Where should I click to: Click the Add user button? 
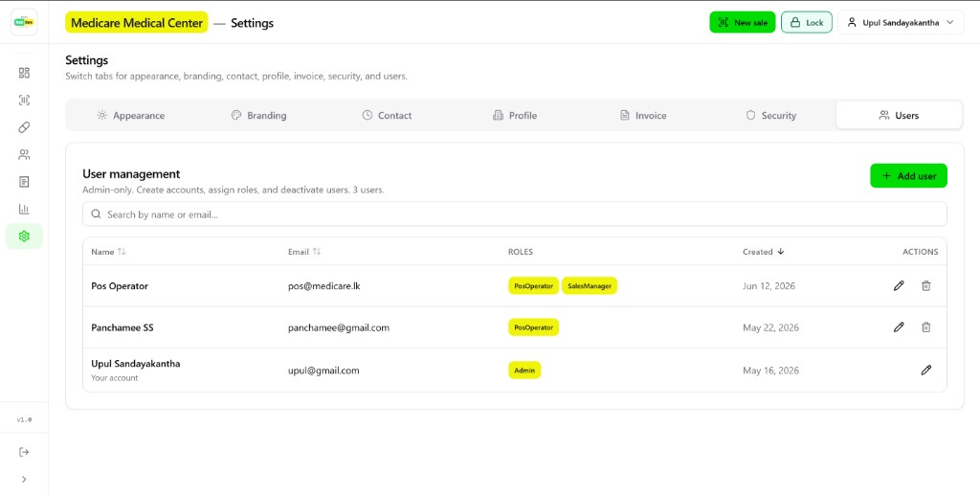(x=909, y=176)
